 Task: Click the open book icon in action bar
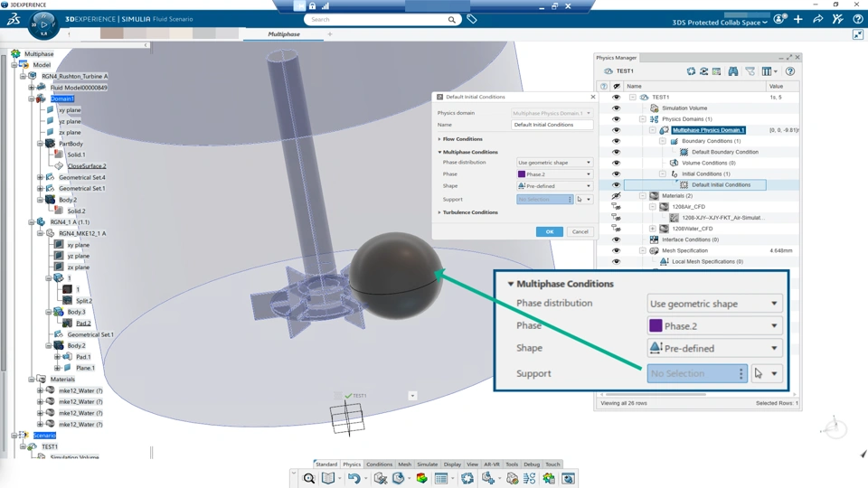tap(328, 479)
